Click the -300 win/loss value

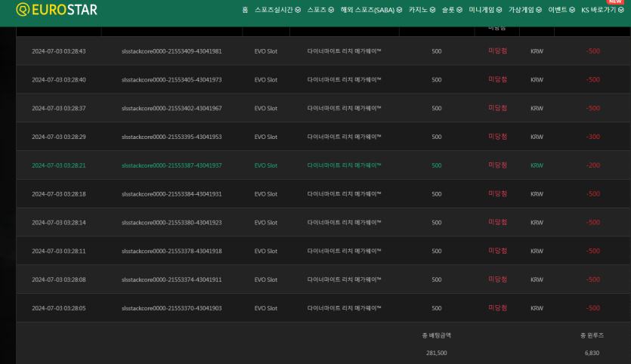592,137
